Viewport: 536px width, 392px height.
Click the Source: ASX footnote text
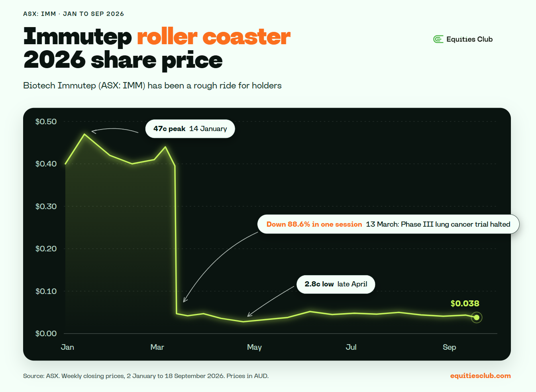[146, 376]
